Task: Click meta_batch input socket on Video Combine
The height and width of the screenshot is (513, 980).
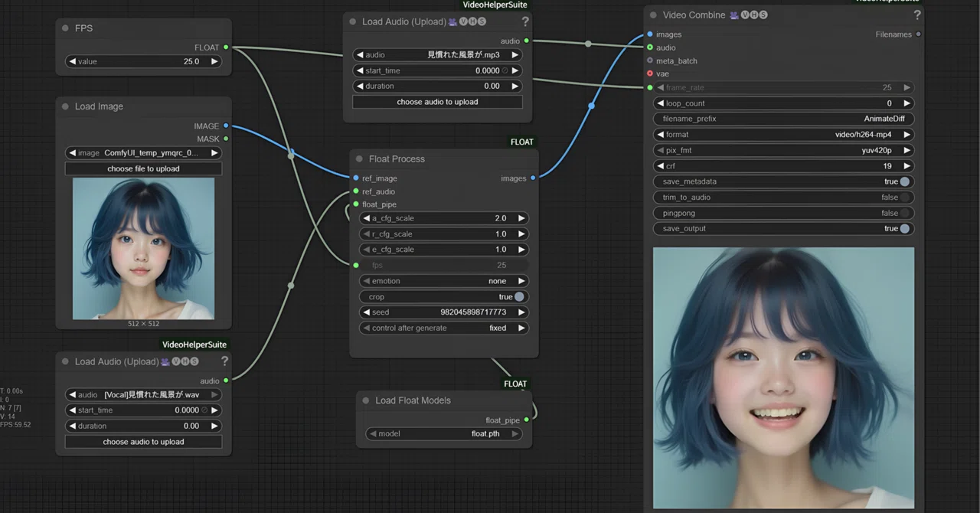Action: pos(650,60)
